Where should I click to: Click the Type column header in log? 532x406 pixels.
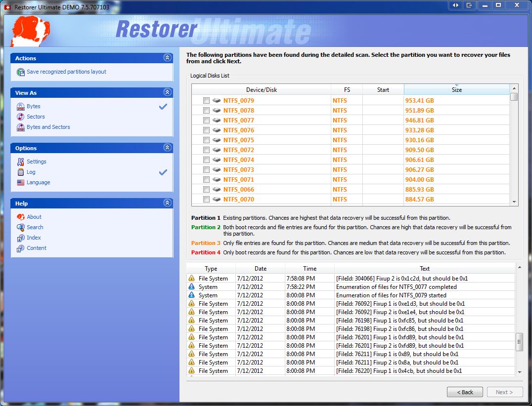(211, 268)
